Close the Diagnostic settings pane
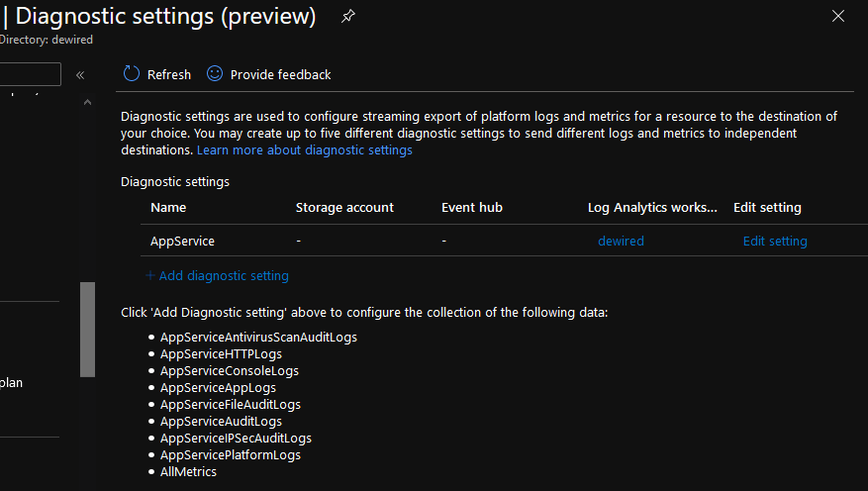The image size is (868, 491). [838, 16]
